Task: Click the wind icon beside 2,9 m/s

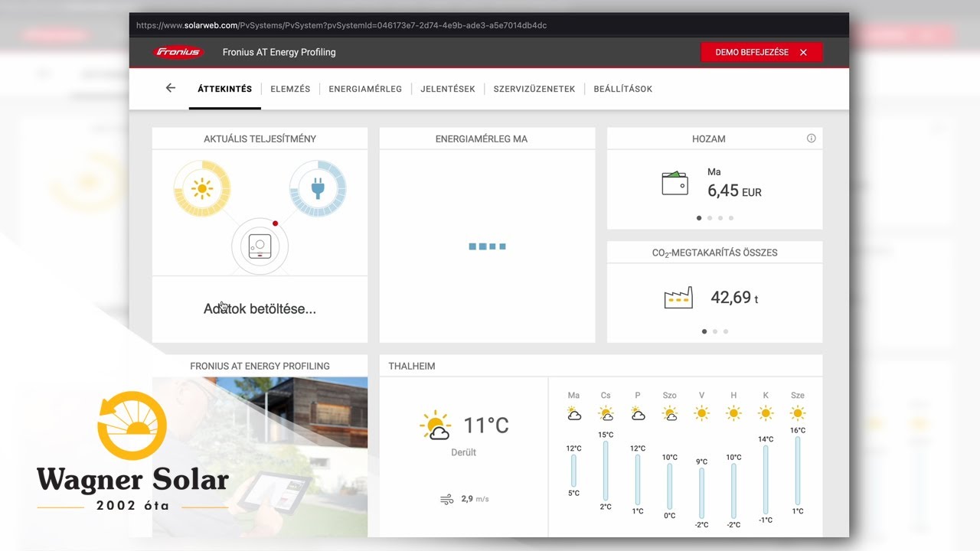Action: pyautogui.click(x=446, y=500)
